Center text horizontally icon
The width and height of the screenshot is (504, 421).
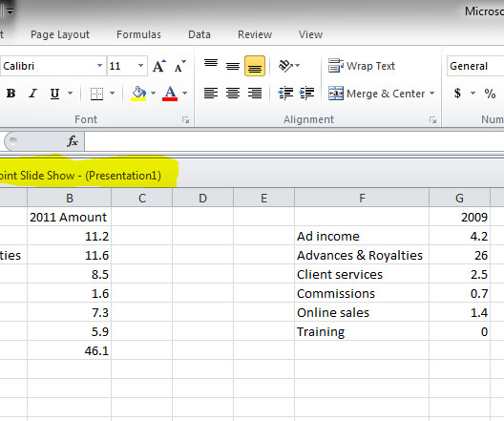click(x=233, y=94)
